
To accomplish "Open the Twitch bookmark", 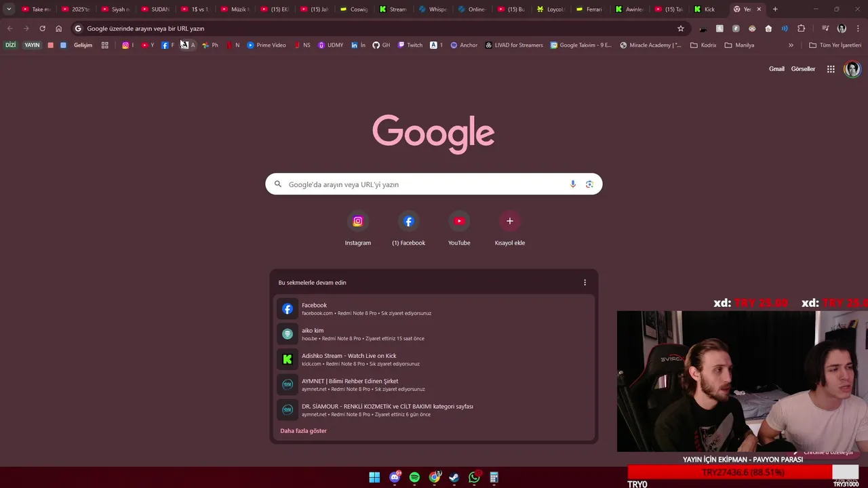I will 410,45.
